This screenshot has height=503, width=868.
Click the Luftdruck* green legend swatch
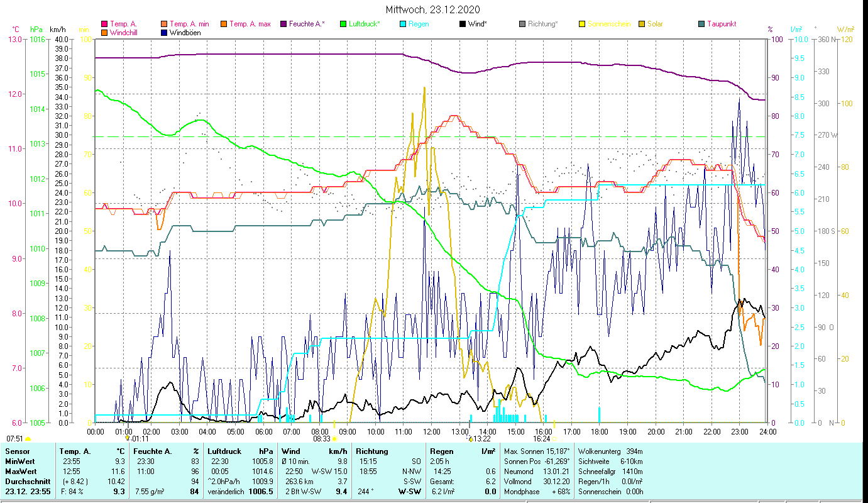tap(343, 25)
